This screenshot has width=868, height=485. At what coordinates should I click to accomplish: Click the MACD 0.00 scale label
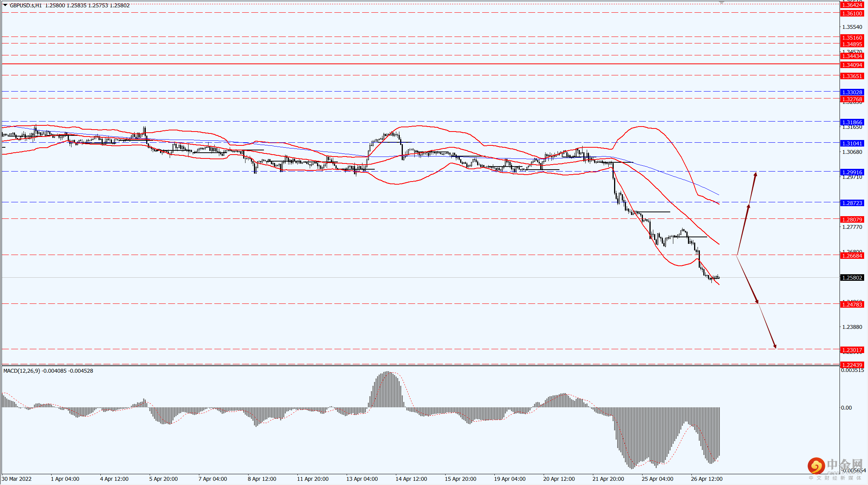846,408
